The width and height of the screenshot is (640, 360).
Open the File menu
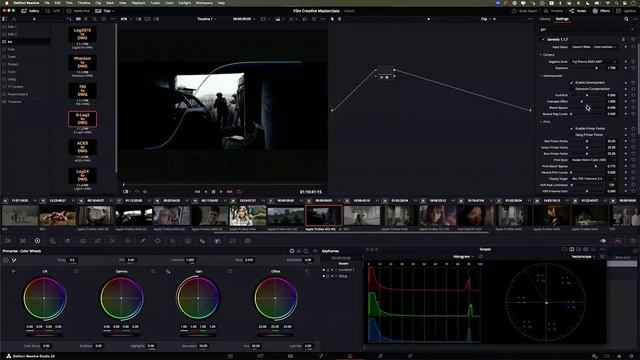47,3
